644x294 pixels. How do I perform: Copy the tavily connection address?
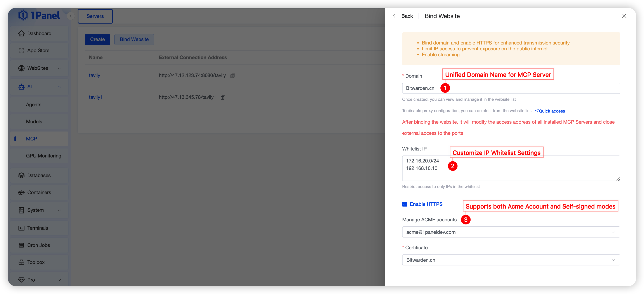232,76
